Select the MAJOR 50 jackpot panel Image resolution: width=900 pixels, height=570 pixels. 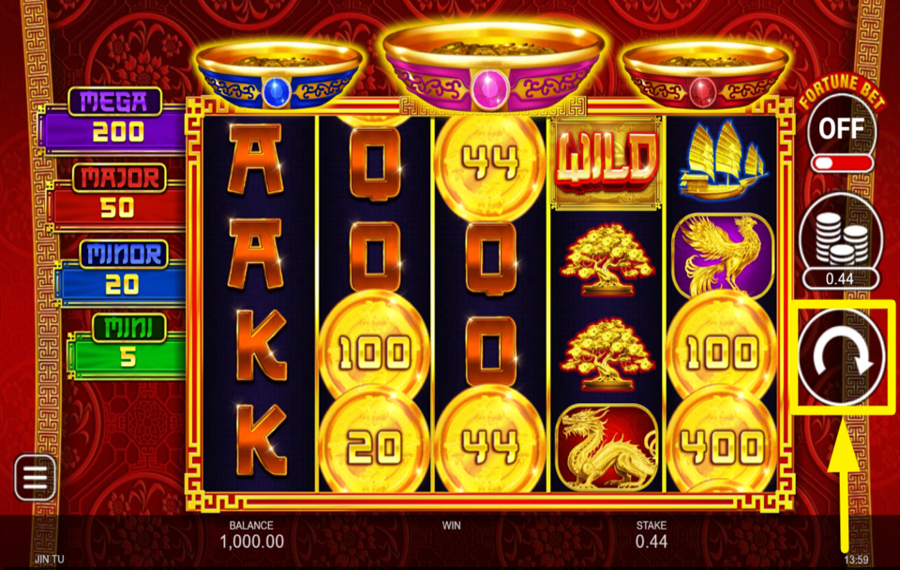click(118, 197)
